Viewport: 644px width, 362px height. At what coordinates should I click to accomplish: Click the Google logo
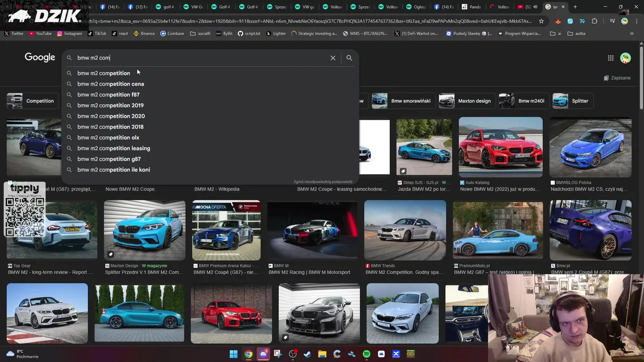40,58
